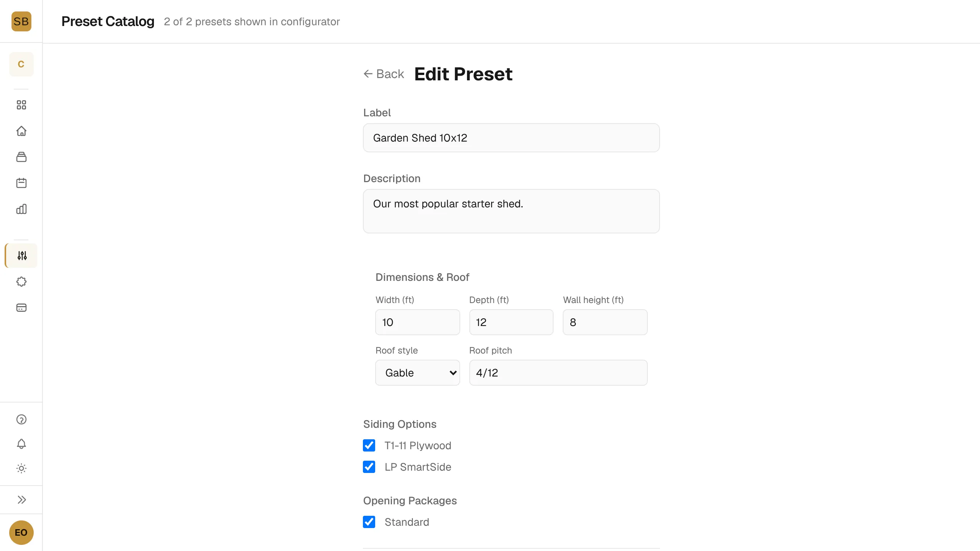The image size is (980, 551).
Task: Open the help question mark icon
Action: click(21, 419)
